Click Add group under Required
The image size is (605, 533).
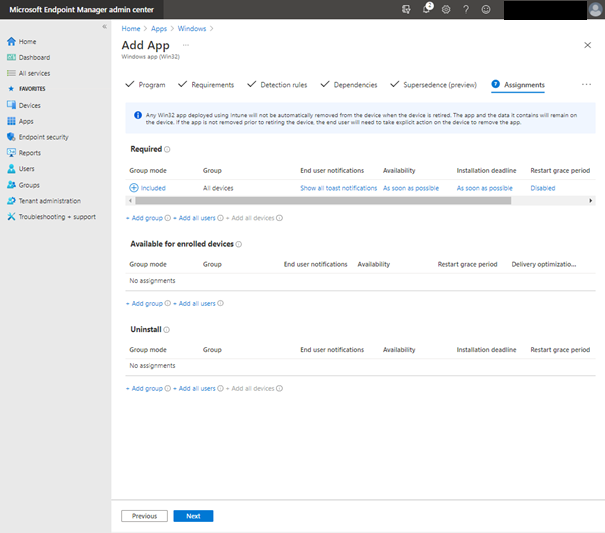145,218
